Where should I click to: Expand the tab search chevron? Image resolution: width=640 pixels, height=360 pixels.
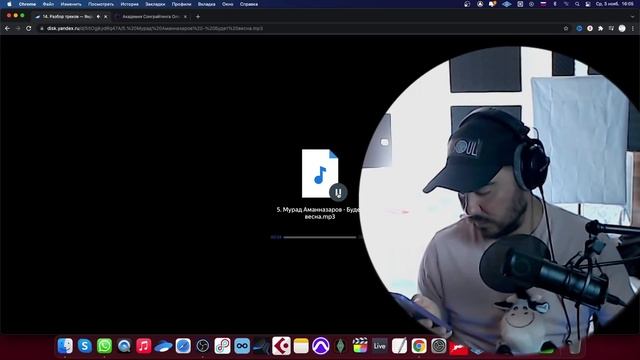coord(633,17)
